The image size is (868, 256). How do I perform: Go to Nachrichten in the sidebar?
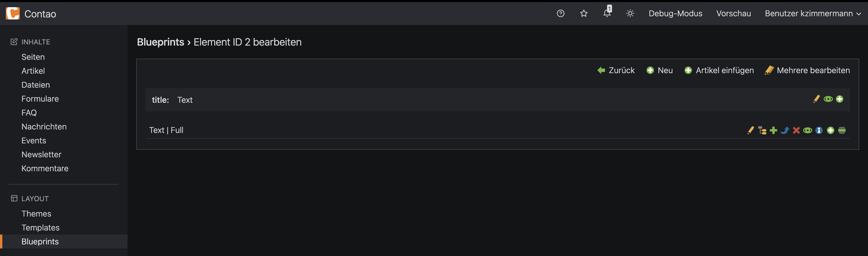point(44,127)
